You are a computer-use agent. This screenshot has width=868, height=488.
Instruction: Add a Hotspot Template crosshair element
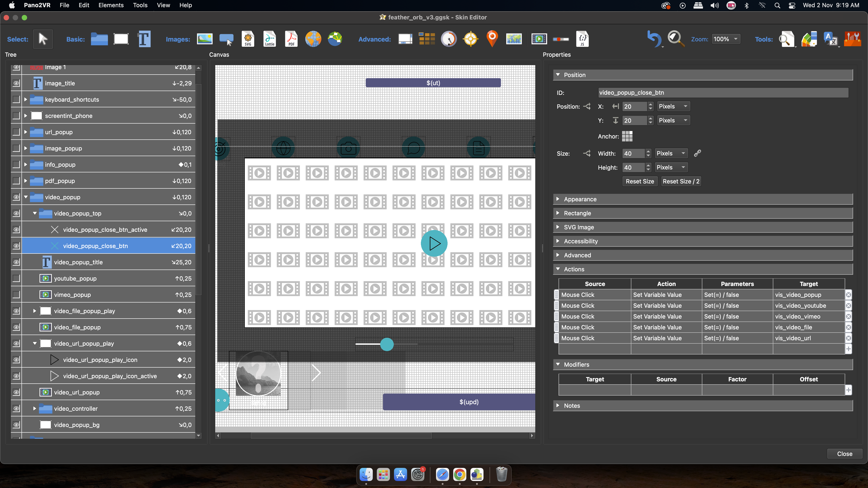click(x=471, y=39)
